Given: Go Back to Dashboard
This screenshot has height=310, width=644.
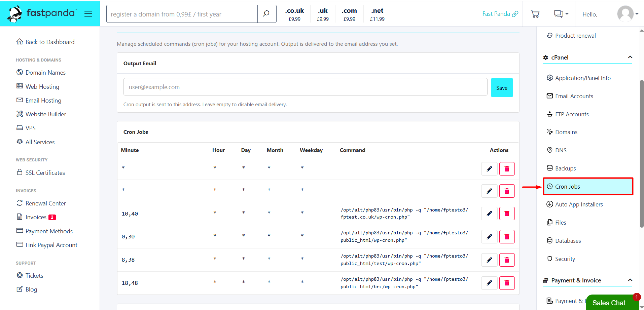Looking at the screenshot, I should click(45, 42).
